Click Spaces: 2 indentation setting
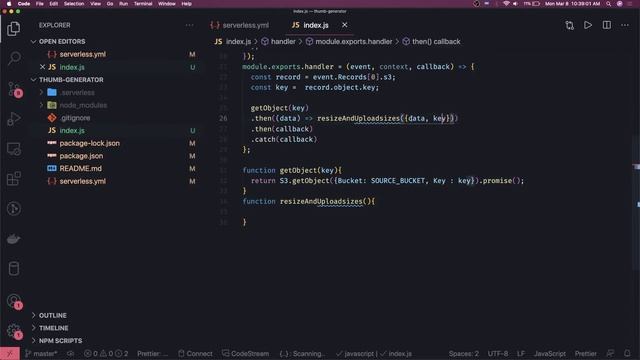640x360 pixels. point(464,353)
